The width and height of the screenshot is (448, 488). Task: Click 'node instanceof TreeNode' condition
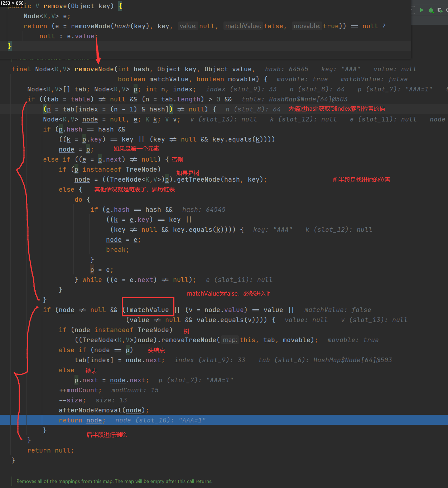(x=121, y=330)
